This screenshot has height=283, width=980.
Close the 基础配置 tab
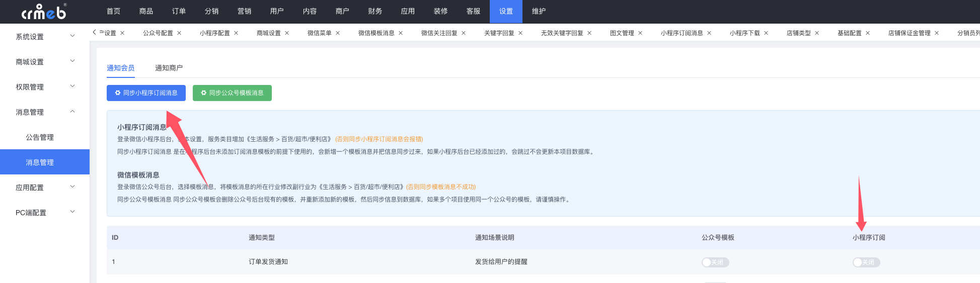click(868, 33)
